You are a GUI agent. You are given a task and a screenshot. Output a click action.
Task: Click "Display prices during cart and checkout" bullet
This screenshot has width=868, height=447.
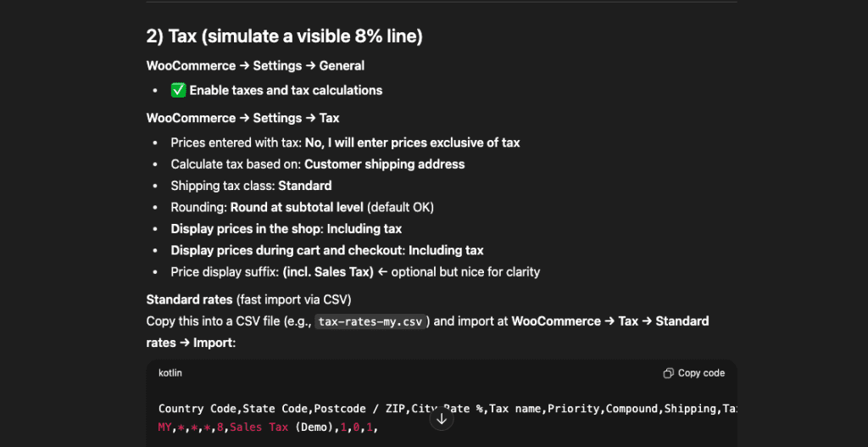point(326,250)
